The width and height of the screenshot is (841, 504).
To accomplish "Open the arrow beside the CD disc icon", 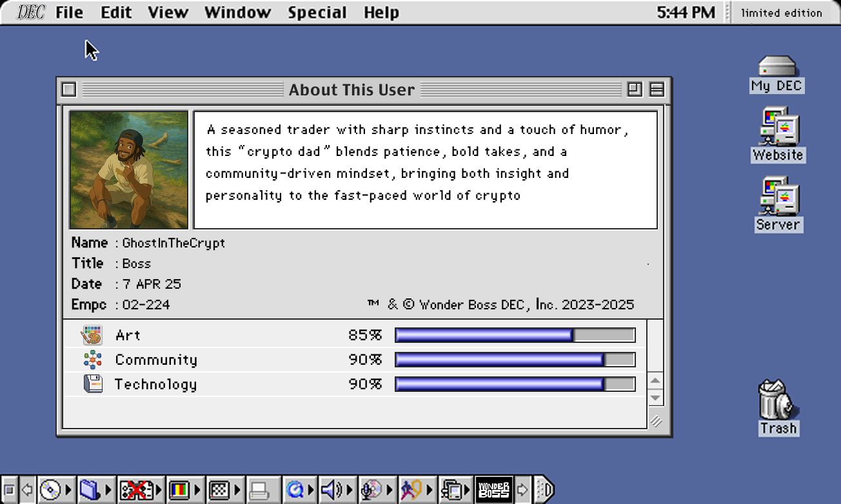I will coord(68,490).
